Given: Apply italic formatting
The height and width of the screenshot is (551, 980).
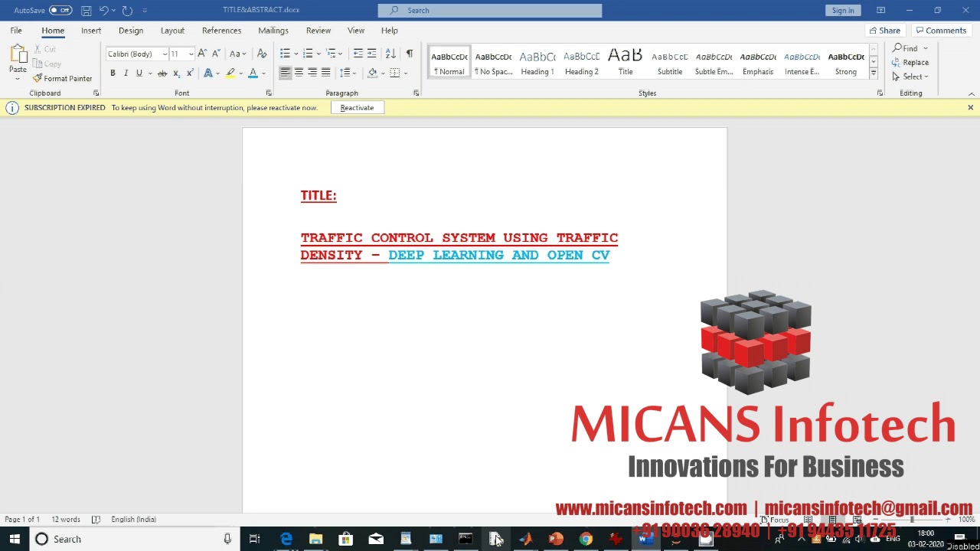Looking at the screenshot, I should pos(126,73).
